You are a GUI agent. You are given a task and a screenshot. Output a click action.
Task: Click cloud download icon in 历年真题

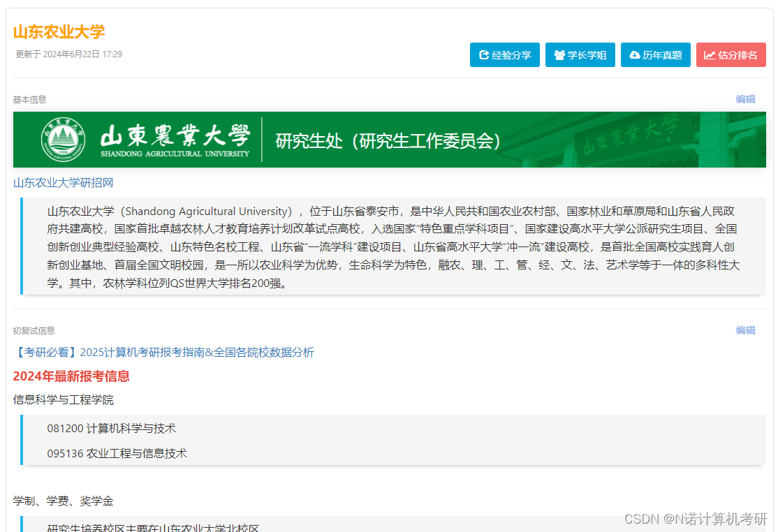(635, 55)
